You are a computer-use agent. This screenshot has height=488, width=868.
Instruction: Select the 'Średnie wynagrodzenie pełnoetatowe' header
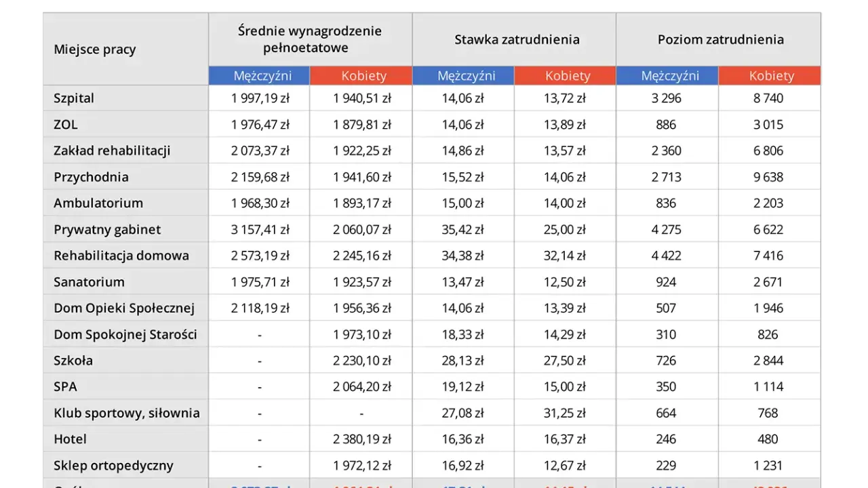310,39
